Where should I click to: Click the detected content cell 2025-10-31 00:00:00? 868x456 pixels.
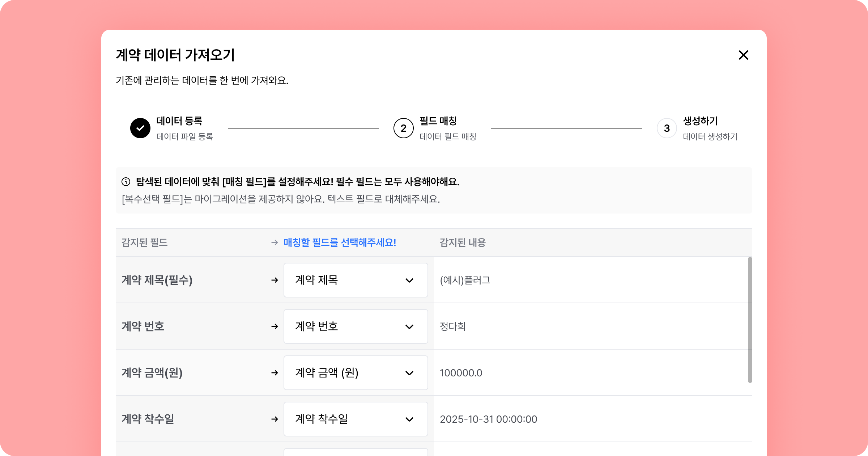click(x=488, y=419)
